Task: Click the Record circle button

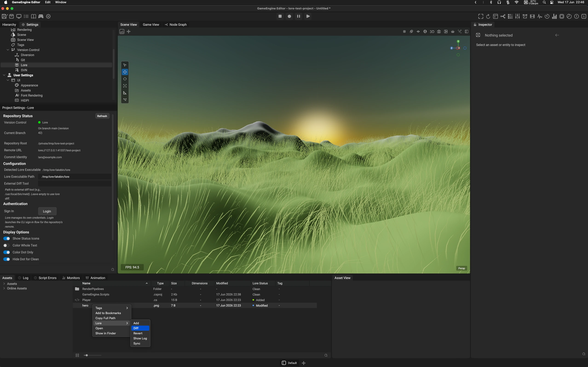Action: (289, 16)
